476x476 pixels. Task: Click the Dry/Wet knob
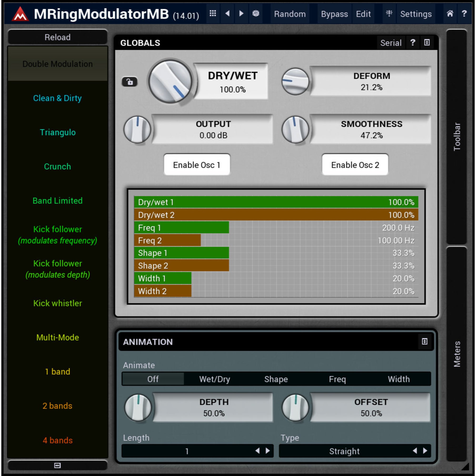click(170, 82)
